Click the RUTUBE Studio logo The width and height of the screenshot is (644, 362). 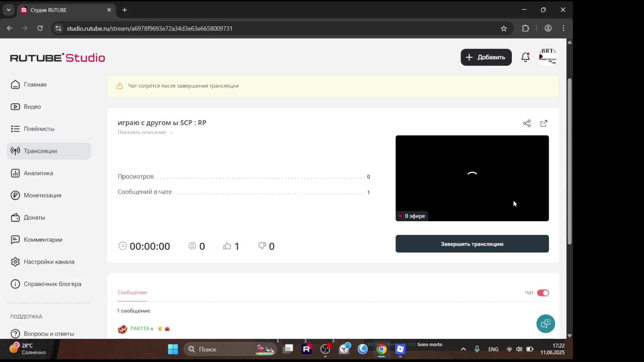[x=57, y=58]
